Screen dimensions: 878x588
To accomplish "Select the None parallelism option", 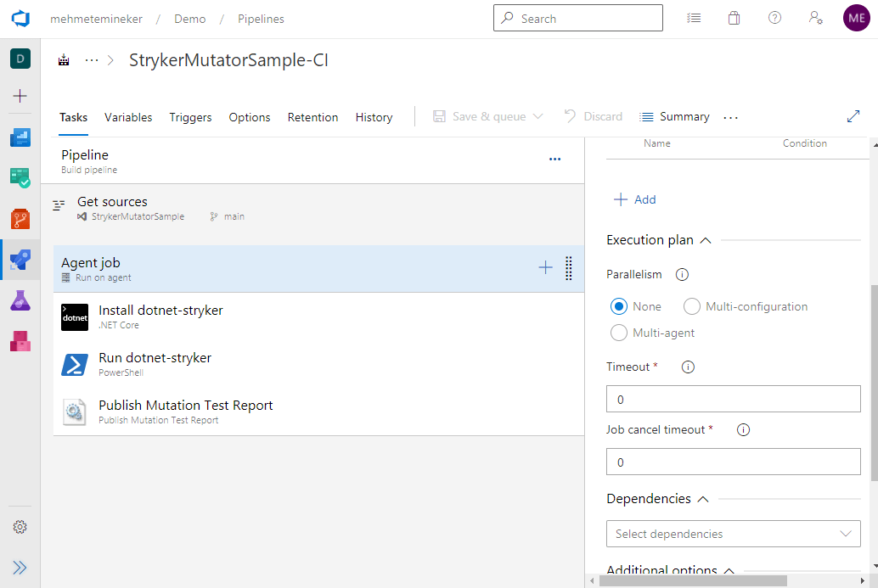I will pyautogui.click(x=619, y=306).
